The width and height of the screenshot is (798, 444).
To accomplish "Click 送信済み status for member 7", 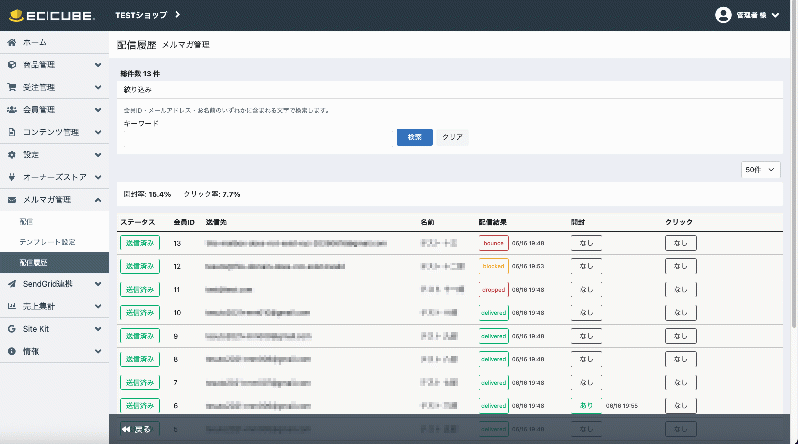I will [140, 382].
